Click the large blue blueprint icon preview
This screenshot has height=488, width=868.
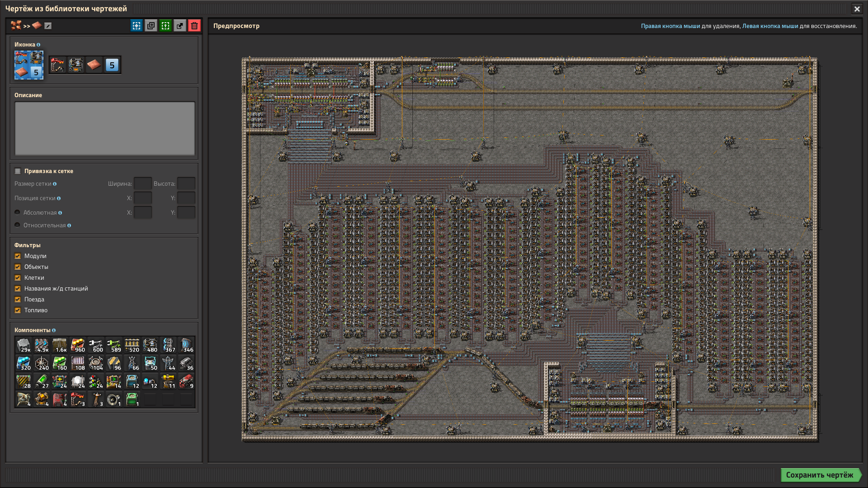pyautogui.click(x=29, y=65)
